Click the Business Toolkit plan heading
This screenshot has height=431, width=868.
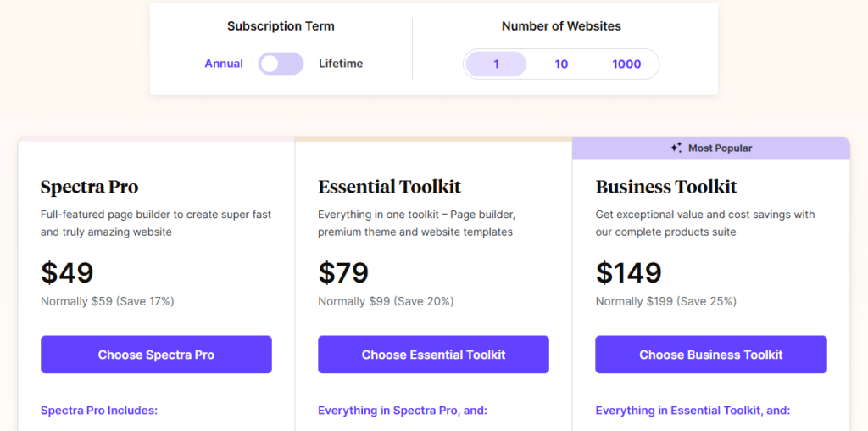click(x=666, y=187)
